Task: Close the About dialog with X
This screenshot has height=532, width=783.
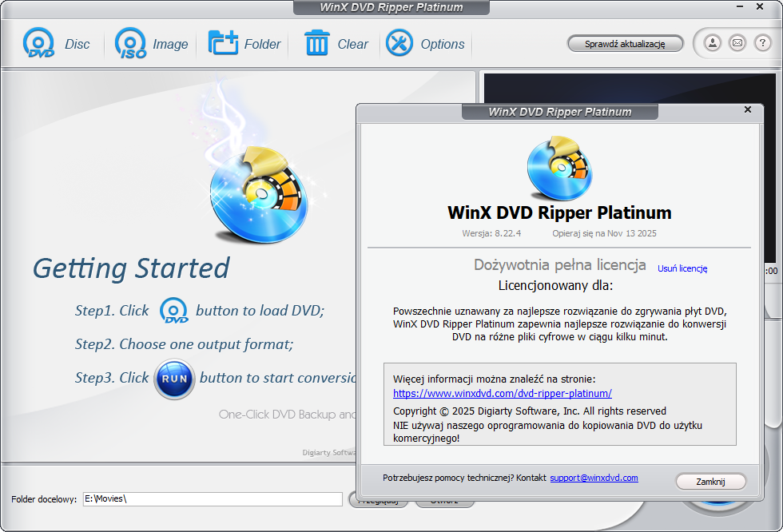Action: pyautogui.click(x=748, y=109)
